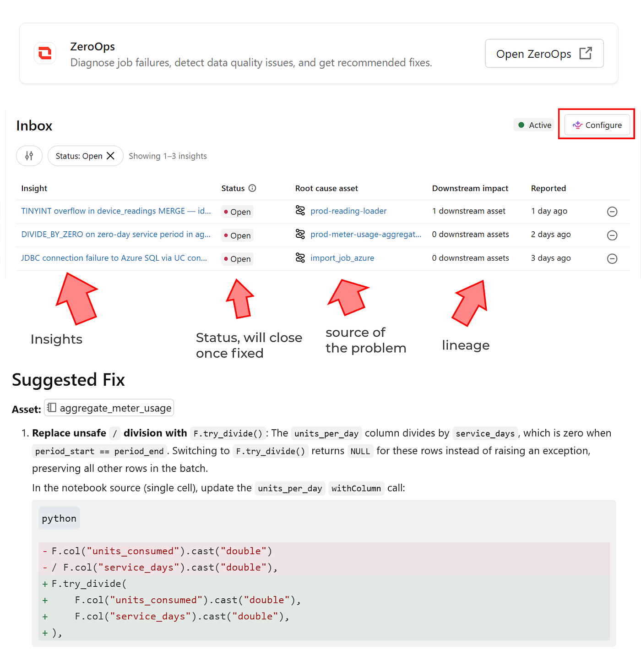Open the JDBC connection failure insight
This screenshot has height=672, width=641.
tap(114, 258)
